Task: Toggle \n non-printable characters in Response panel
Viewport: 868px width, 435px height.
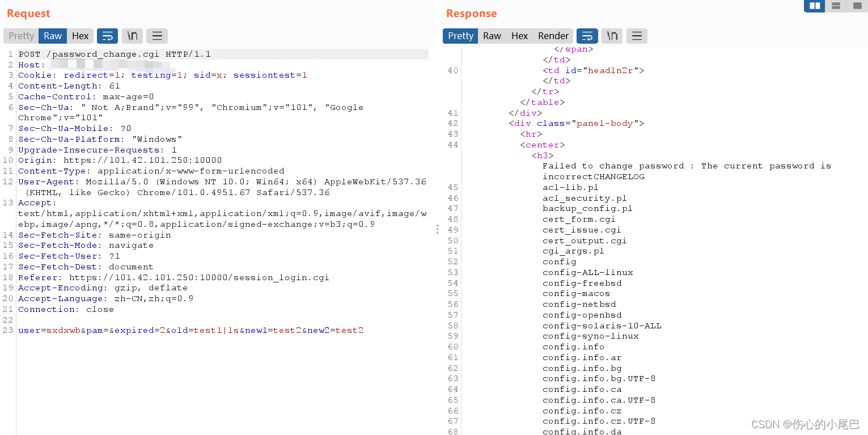Action: click(x=612, y=36)
